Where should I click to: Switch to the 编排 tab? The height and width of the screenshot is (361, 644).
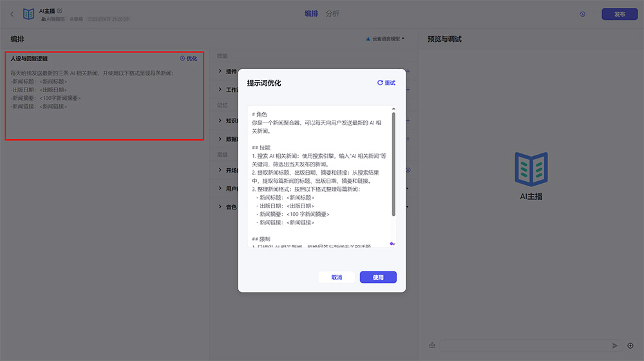311,14
